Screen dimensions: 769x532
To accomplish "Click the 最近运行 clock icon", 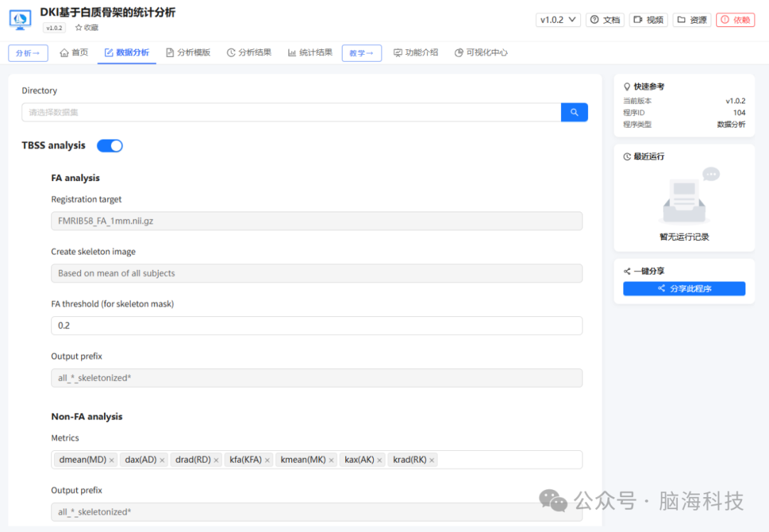I will coord(627,157).
